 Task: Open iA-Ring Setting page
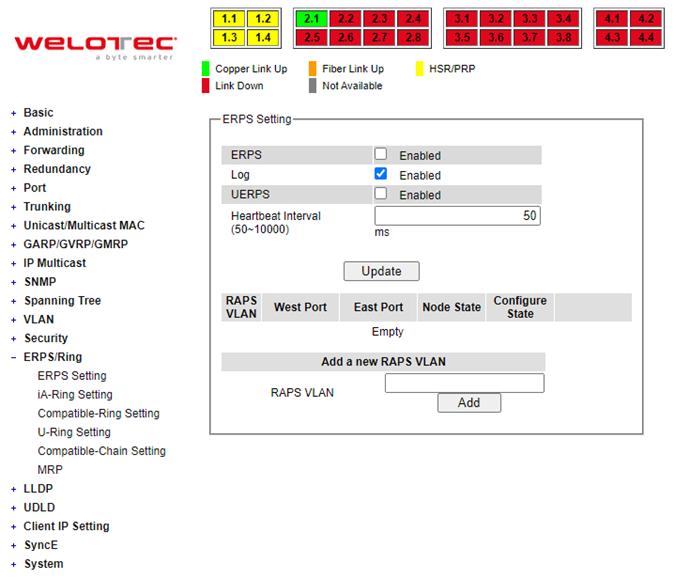click(75, 395)
